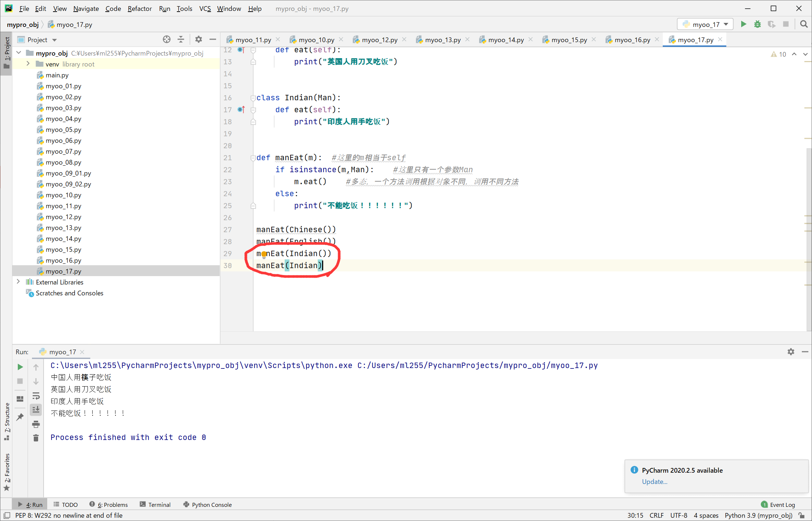The image size is (812, 521).
Task: Toggle pin tab in the Run panel
Action: click(20, 417)
